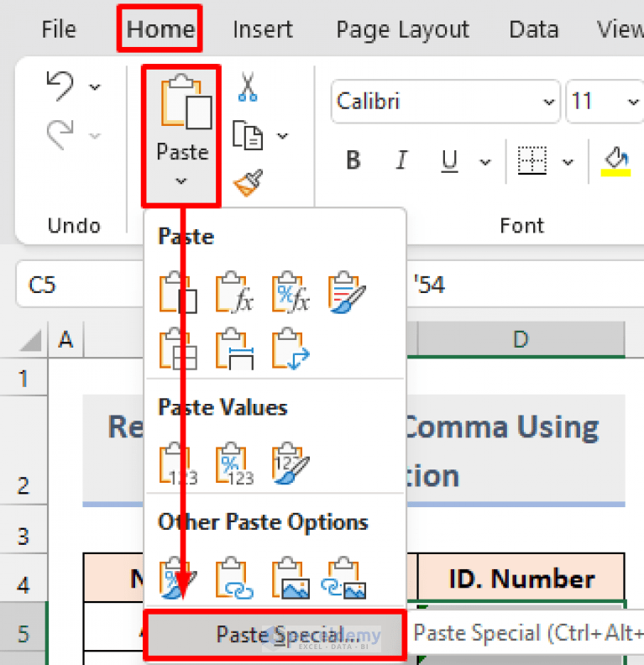The height and width of the screenshot is (665, 644).
Task: Click the Format Painter brush icon
Action: point(249,183)
